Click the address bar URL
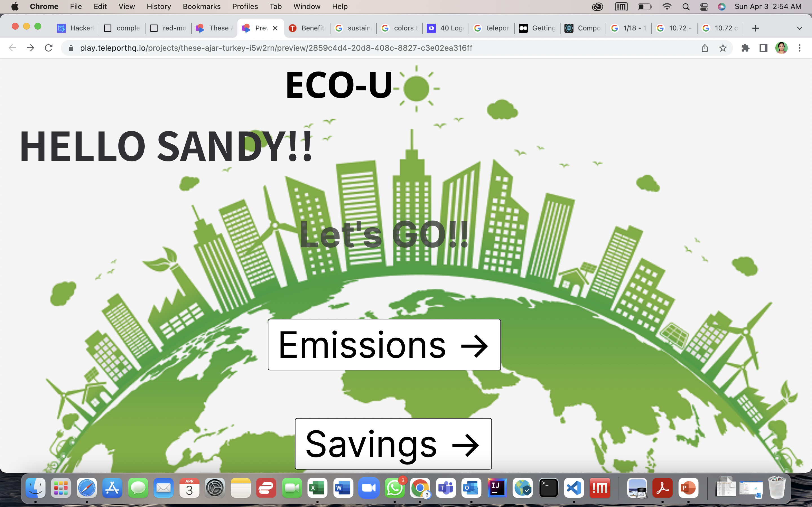Image resolution: width=812 pixels, height=507 pixels. point(275,48)
